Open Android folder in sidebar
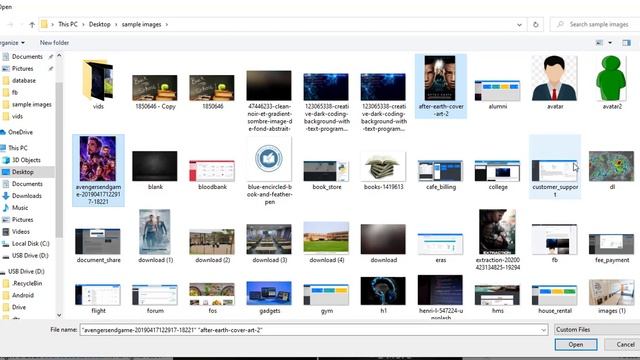Image resolution: width=640 pixels, height=360 pixels. pos(23,295)
